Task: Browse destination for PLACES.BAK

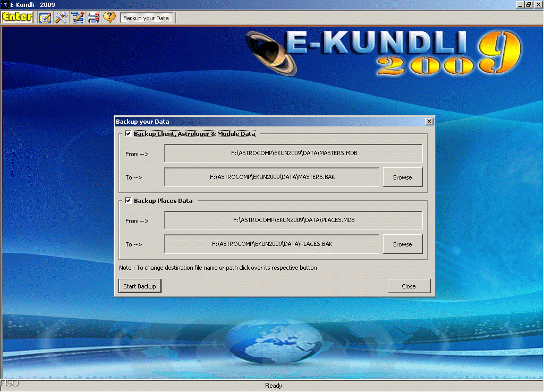Action: (x=403, y=244)
